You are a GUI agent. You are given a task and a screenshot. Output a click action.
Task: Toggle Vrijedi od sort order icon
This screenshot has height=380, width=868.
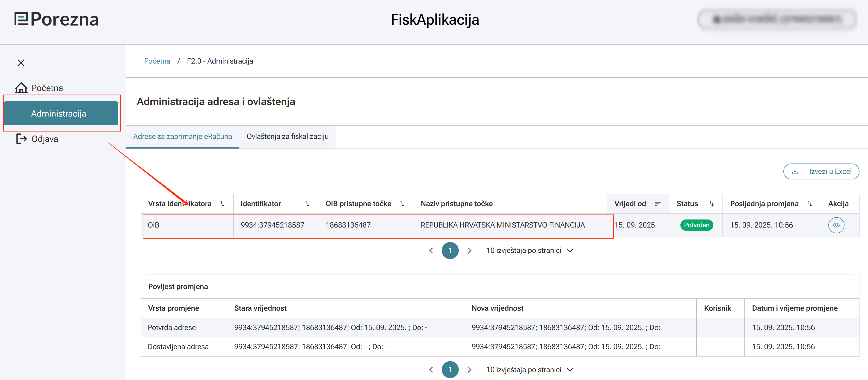[658, 204]
